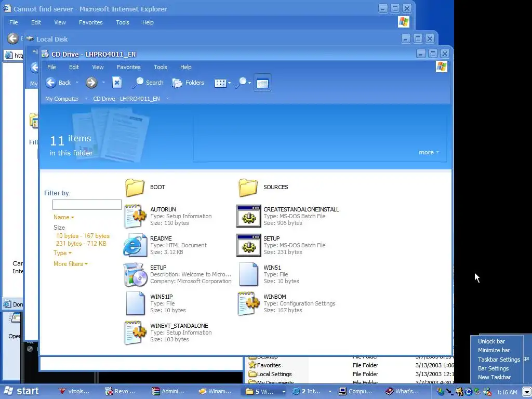532x399 pixels.
Task: Open the Back history dropdown arrow
Action: click(77, 83)
